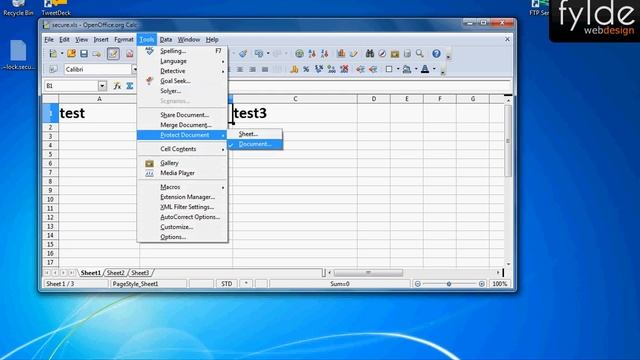640x360 pixels.
Task: Click the Data Sources icon
Action: pyautogui.click(x=407, y=53)
